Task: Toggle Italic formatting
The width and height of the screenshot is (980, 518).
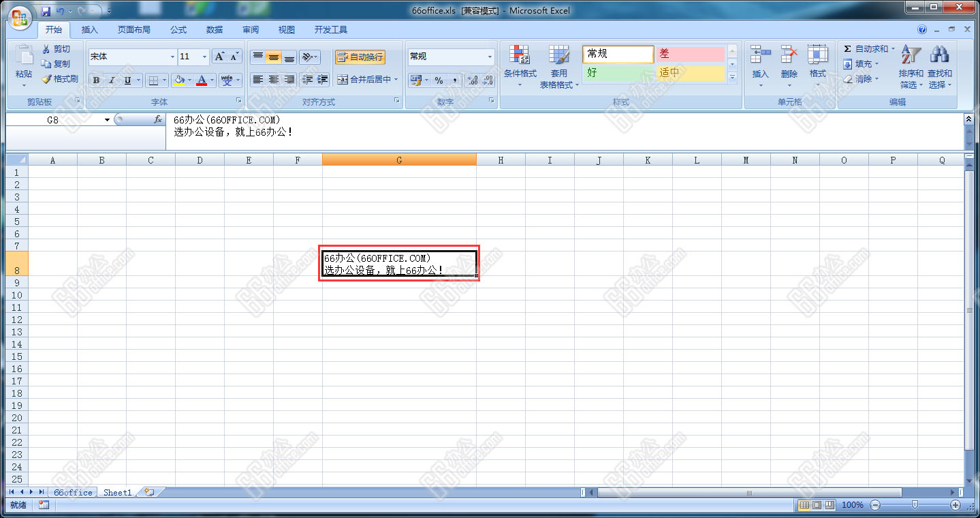Action: click(x=112, y=80)
